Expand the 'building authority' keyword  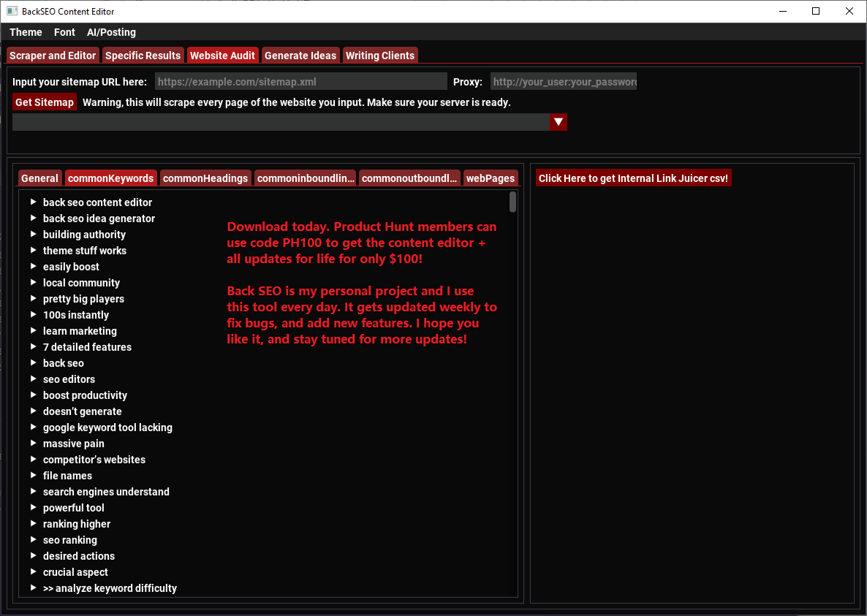pos(33,235)
